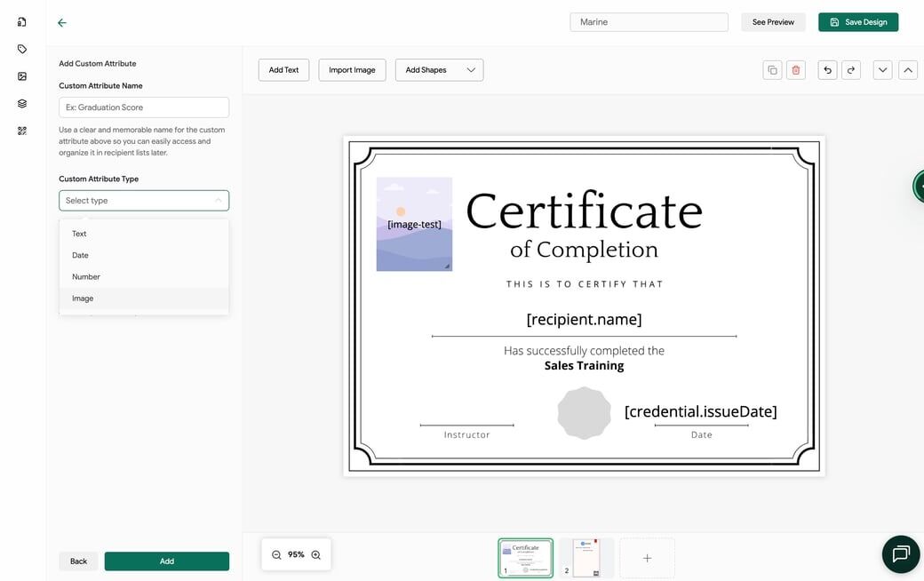The image size is (924, 581).
Task: Open the QR code panel in the sidebar
Action: point(22,131)
